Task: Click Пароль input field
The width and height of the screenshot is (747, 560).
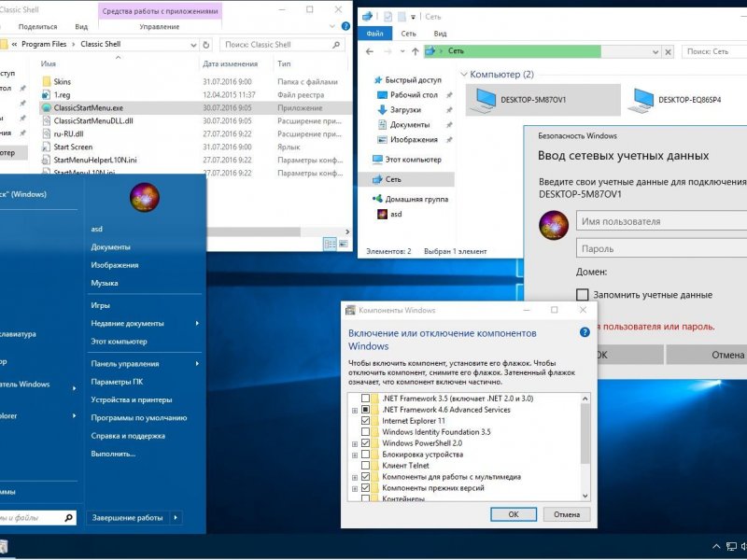Action: pos(661,248)
